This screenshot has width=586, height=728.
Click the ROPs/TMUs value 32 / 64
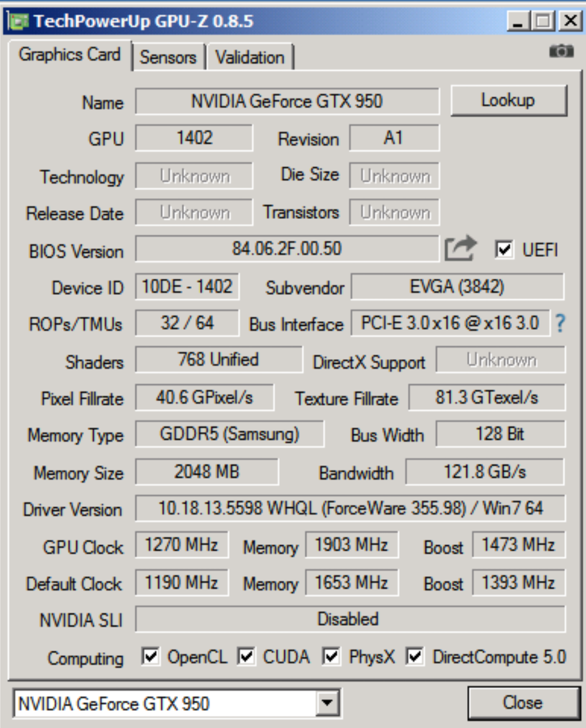click(187, 323)
